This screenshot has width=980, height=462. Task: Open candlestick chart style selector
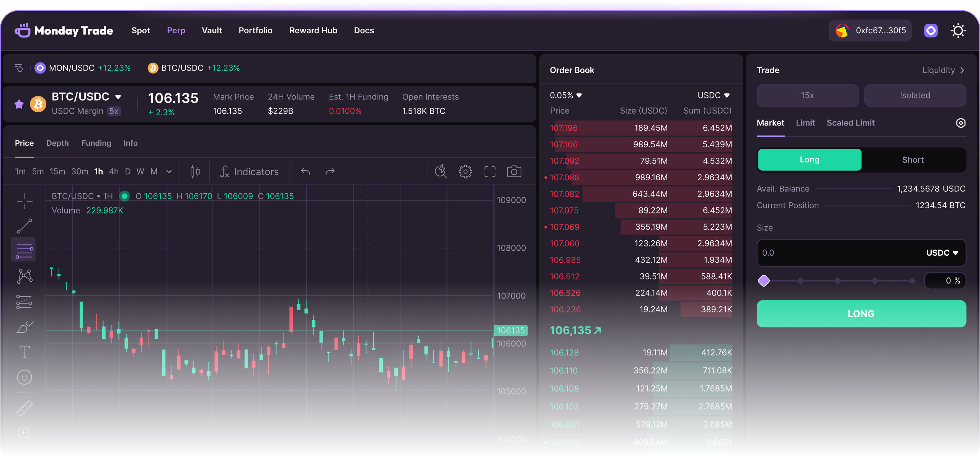coord(195,171)
